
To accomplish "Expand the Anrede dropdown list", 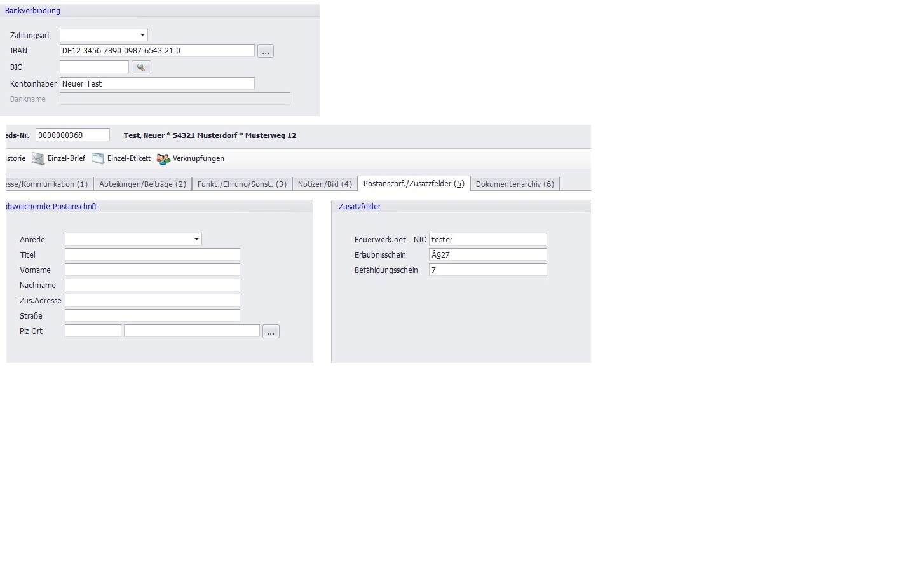I will click(196, 239).
